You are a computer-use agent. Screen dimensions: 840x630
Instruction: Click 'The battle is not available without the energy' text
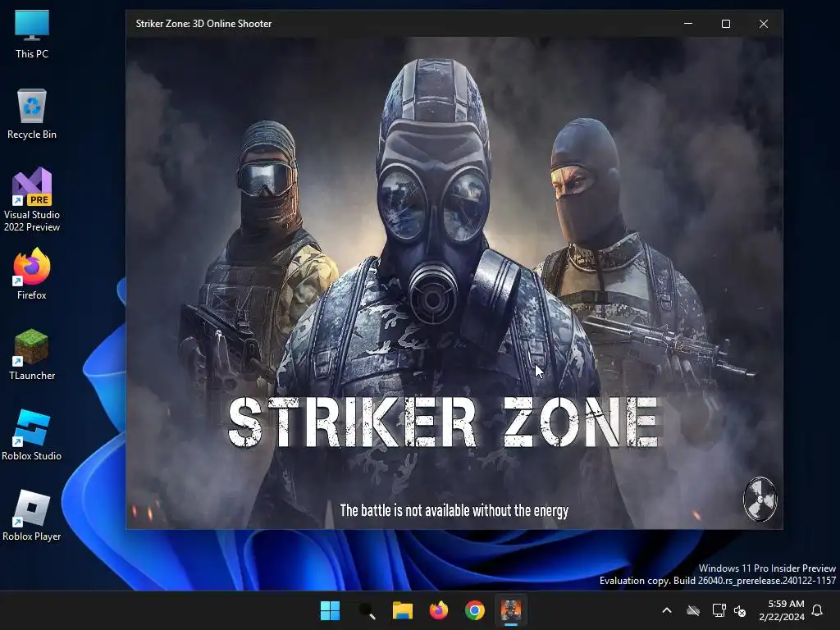[454, 510]
